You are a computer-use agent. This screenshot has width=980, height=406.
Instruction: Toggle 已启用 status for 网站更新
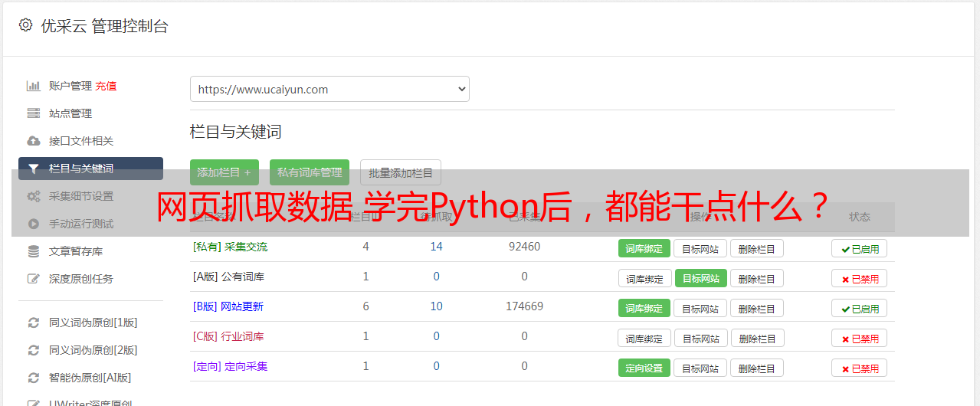tap(860, 308)
